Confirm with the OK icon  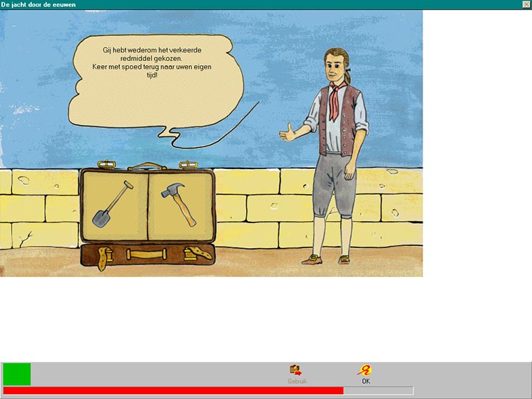tap(365, 370)
